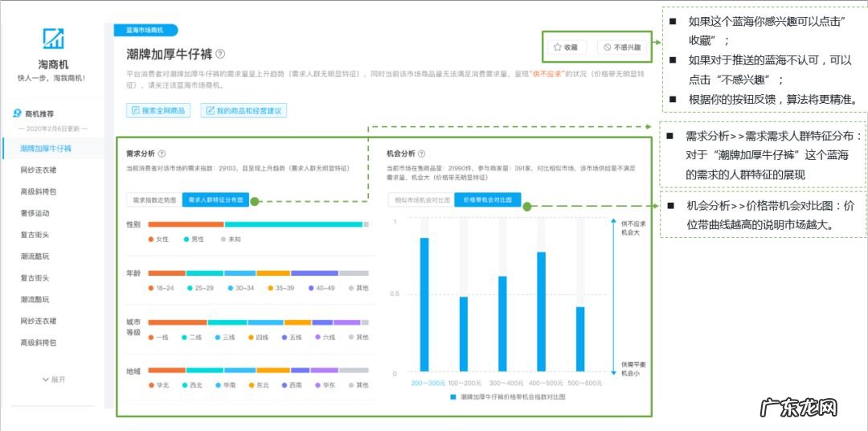Open help icon beside 潮牌加厚牛仔裤 title

pyautogui.click(x=220, y=54)
